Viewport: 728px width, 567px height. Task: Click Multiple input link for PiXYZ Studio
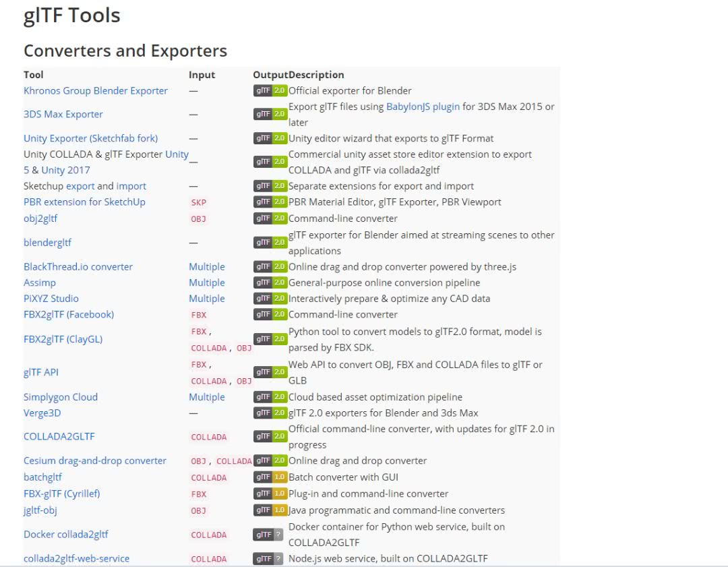207,299
